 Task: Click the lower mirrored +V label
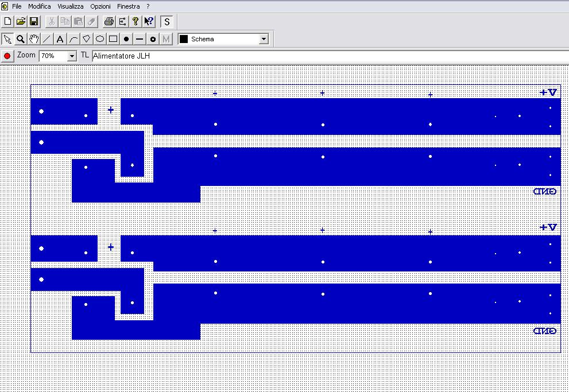pos(548,227)
